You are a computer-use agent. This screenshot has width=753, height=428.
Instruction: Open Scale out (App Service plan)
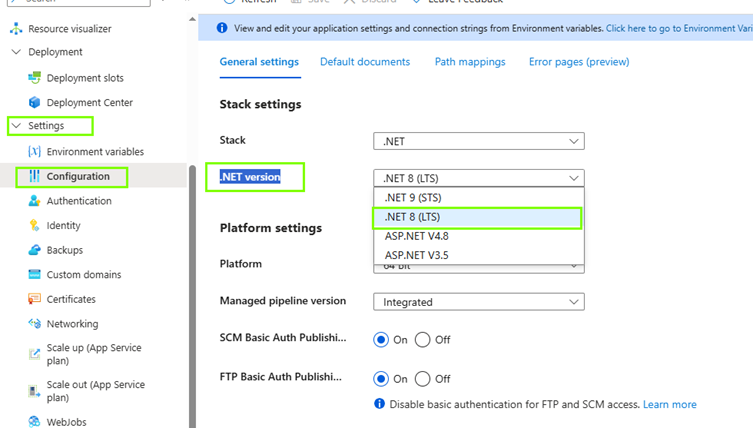pos(96,391)
